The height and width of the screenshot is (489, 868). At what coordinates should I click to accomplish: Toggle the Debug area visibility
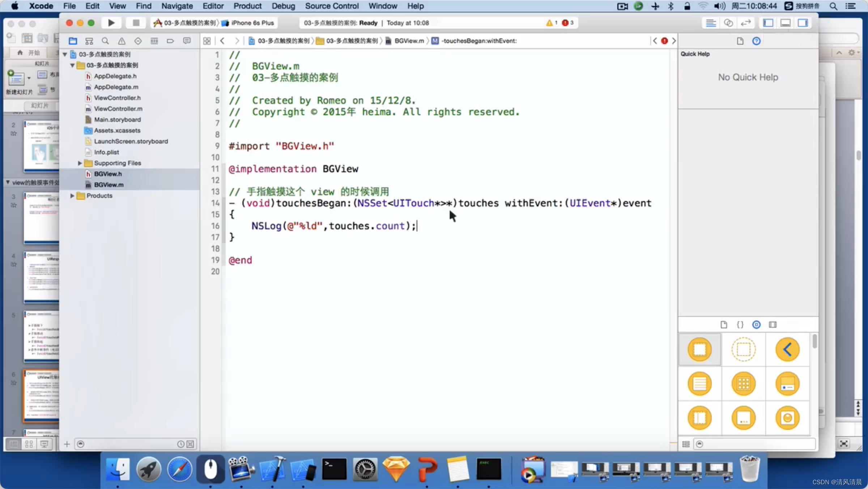[785, 23]
